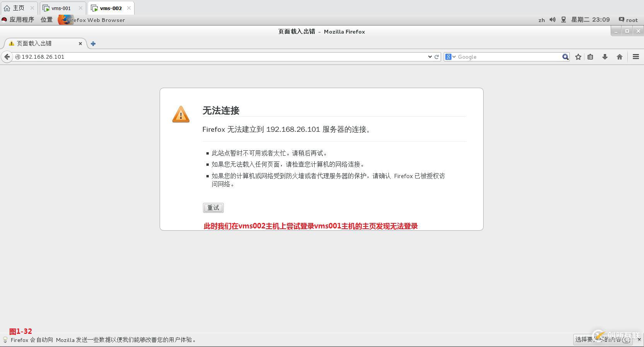Open the network connection tray icon
The image size is (644, 347).
[564, 20]
